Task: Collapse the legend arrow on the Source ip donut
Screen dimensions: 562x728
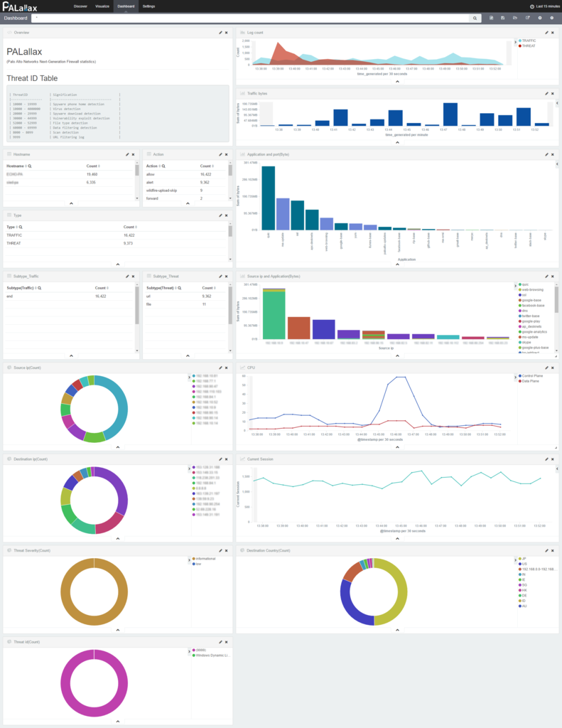Action: (x=189, y=377)
